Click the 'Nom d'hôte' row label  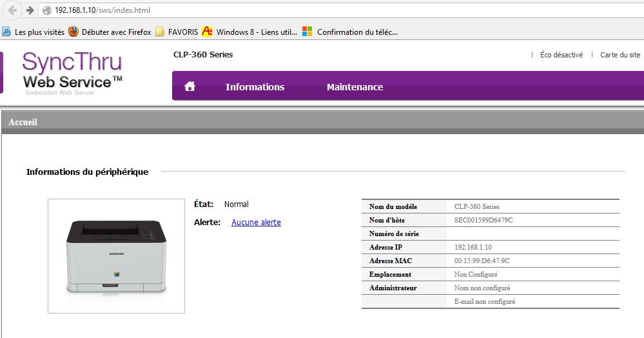coord(387,220)
